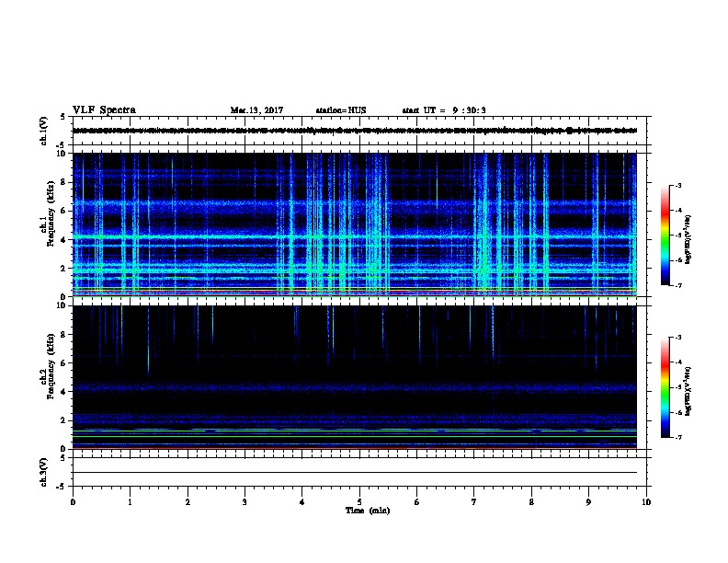Click the '-7' label on ch.2 colorbar

(677, 437)
